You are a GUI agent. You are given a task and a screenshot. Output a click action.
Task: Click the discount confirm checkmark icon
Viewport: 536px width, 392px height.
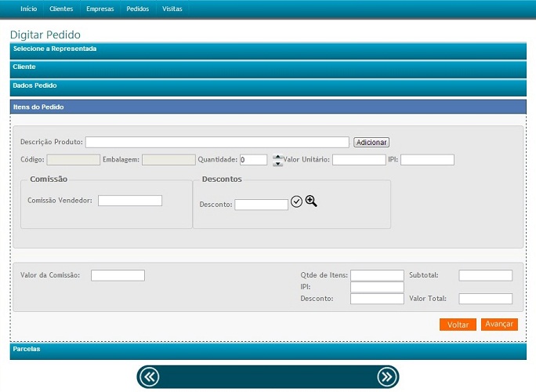tap(296, 201)
